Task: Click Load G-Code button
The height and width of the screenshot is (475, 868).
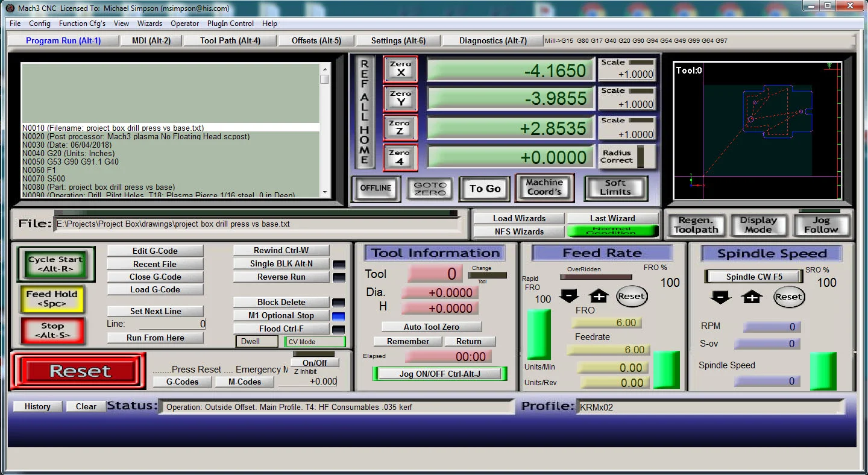Action: (155, 289)
